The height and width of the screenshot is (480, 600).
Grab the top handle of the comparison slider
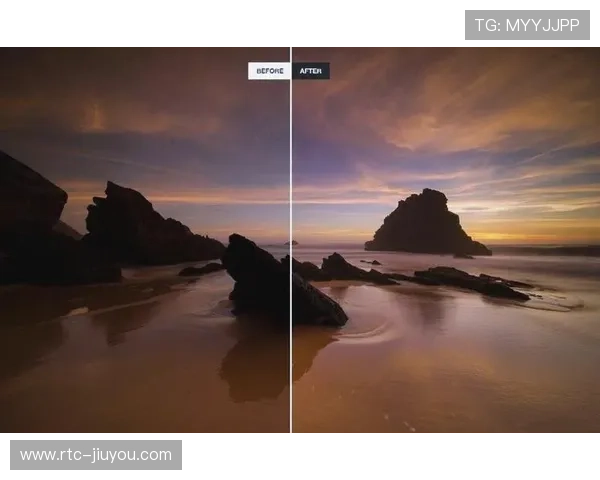click(291, 44)
